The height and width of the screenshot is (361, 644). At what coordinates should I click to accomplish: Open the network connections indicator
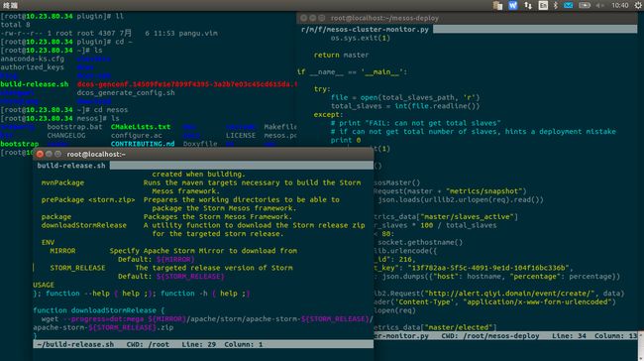[x=528, y=5]
